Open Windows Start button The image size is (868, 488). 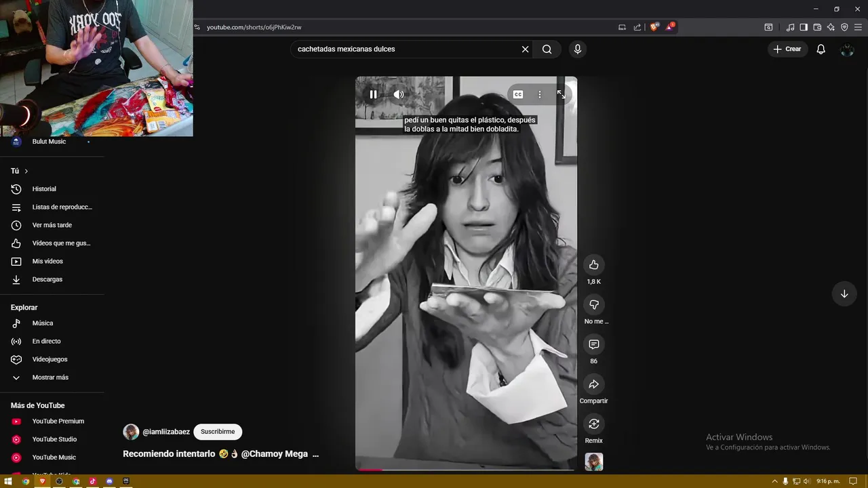(8, 481)
